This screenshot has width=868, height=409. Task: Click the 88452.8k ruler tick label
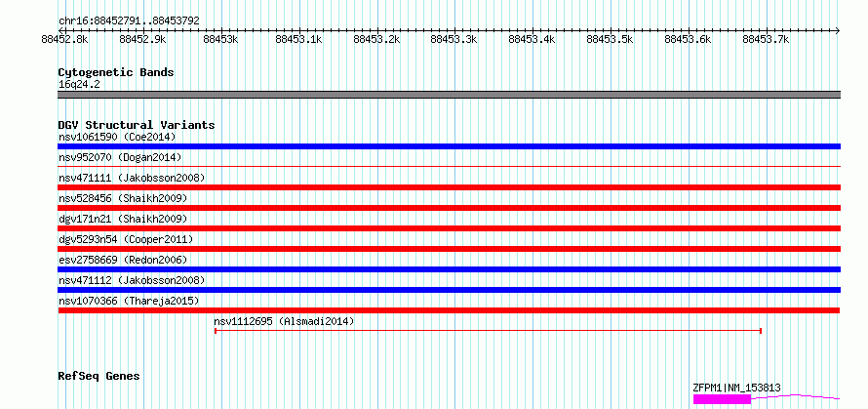[64, 40]
